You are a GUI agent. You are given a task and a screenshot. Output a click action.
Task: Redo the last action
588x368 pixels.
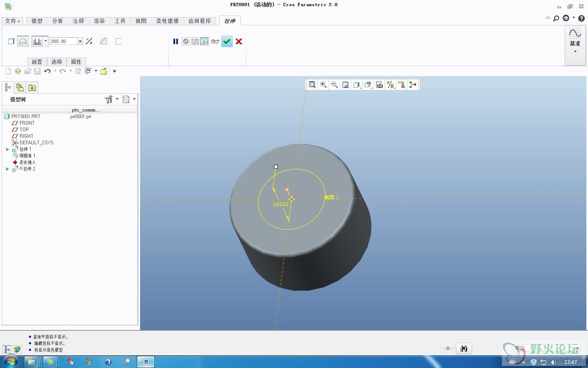click(x=62, y=71)
